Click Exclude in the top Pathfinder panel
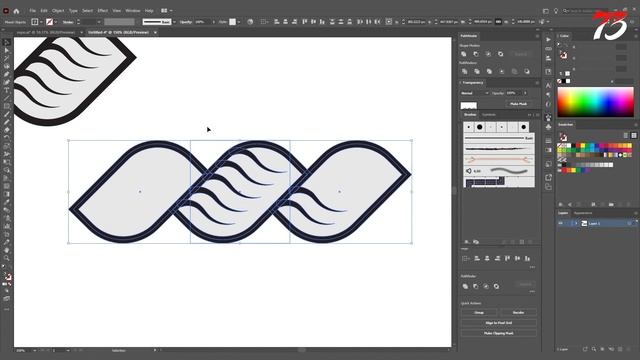This screenshot has width=640, height=360. (500, 54)
